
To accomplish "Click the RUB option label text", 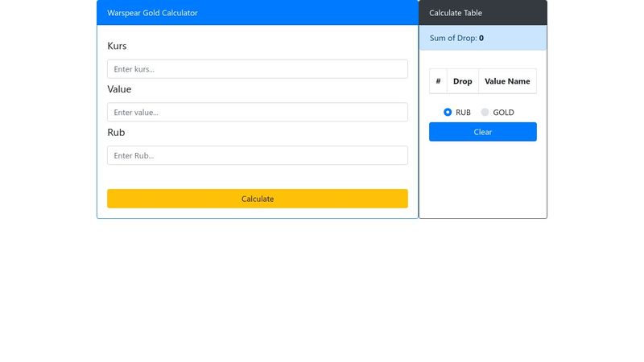I will 463,113.
